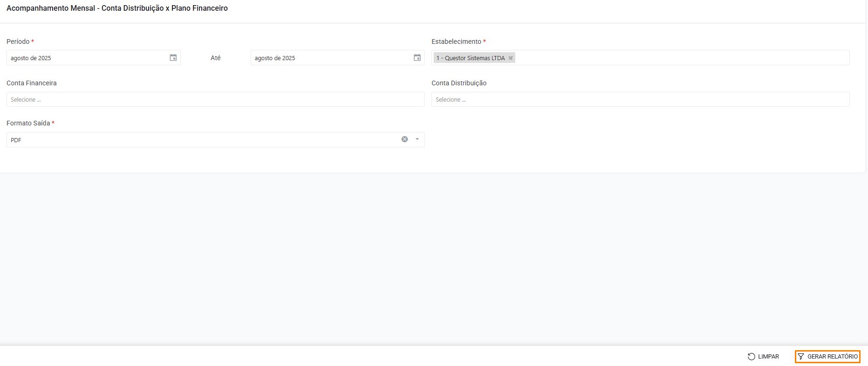This screenshot has width=868, height=366.
Task: Click the PDF value in Formato Saída
Action: pyautogui.click(x=16, y=140)
